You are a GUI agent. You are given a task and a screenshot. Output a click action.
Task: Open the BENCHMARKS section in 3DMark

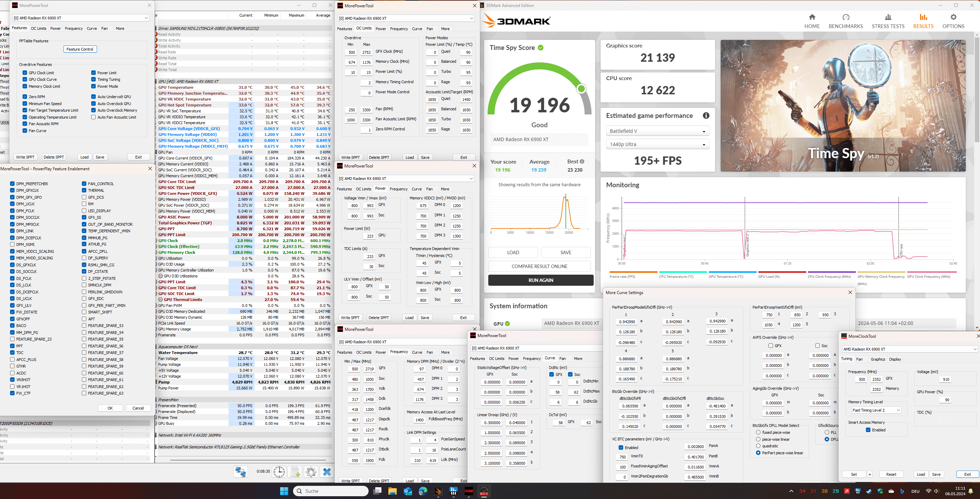[x=846, y=21]
